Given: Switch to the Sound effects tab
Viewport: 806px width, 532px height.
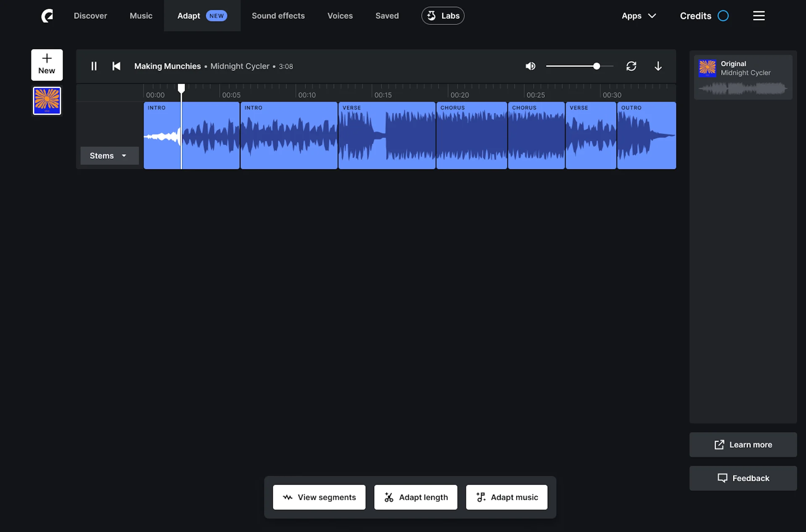Looking at the screenshot, I should (278, 16).
